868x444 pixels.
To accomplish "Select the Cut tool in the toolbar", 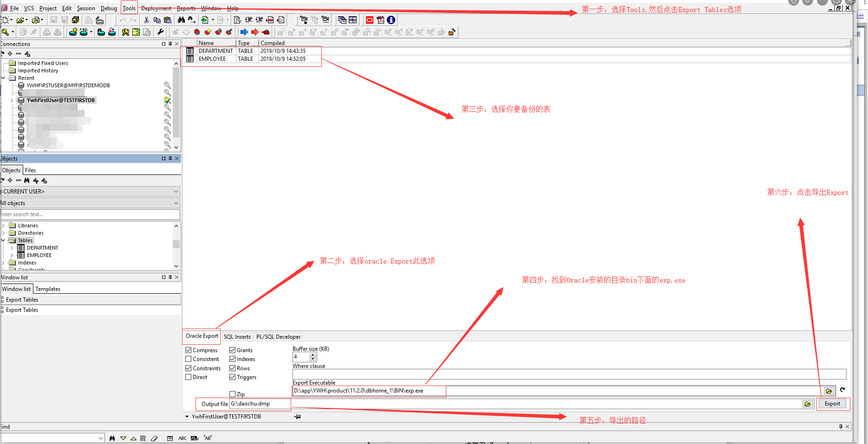I will (x=146, y=20).
